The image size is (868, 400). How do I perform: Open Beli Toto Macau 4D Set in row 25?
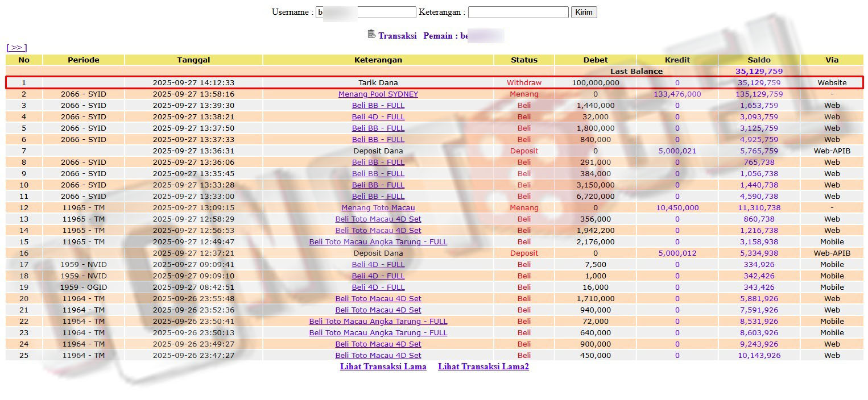[378, 355]
